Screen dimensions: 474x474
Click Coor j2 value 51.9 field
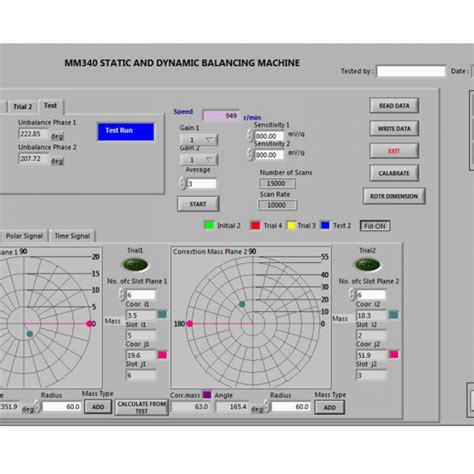point(371,355)
